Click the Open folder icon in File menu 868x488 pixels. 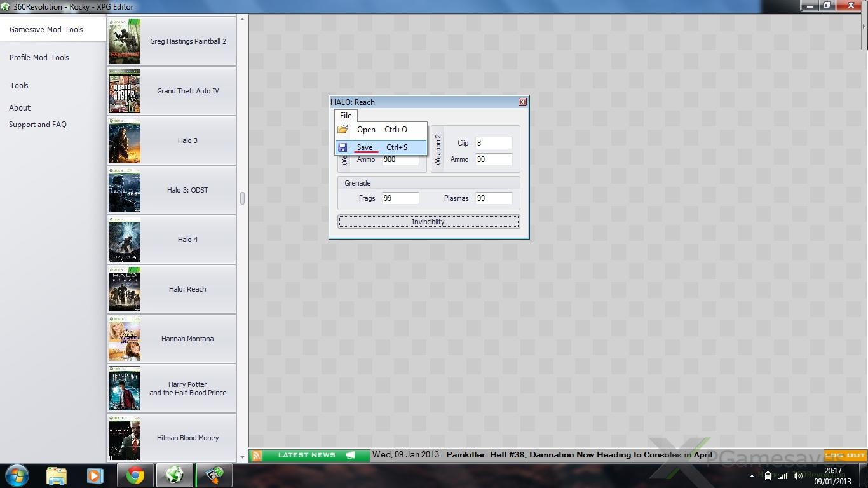coord(342,130)
